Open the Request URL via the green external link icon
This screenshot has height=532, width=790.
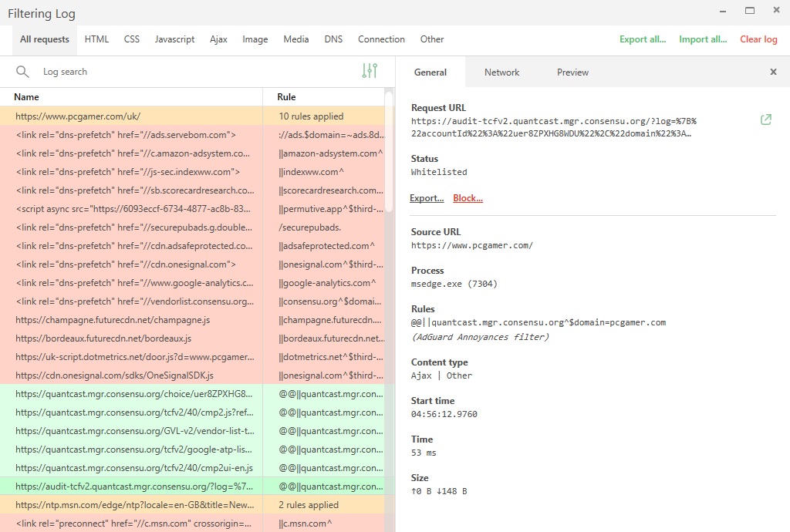[765, 120]
